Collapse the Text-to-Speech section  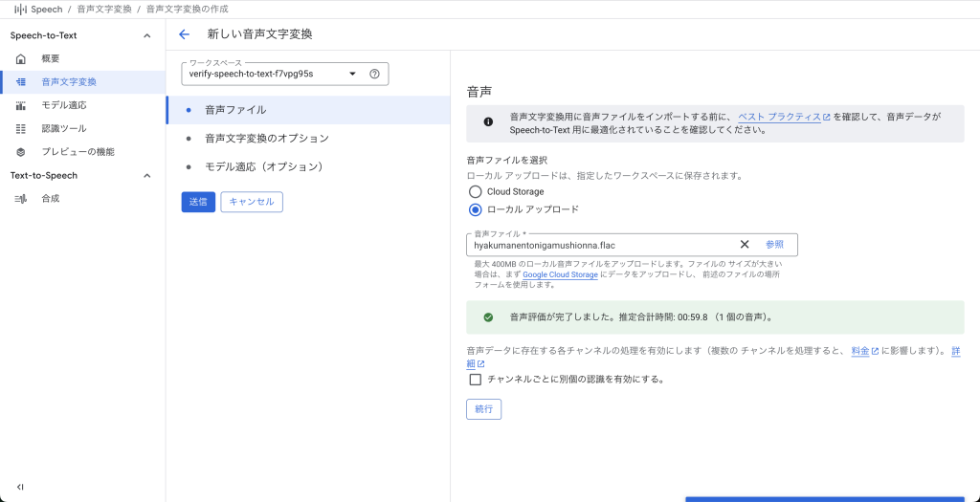146,176
